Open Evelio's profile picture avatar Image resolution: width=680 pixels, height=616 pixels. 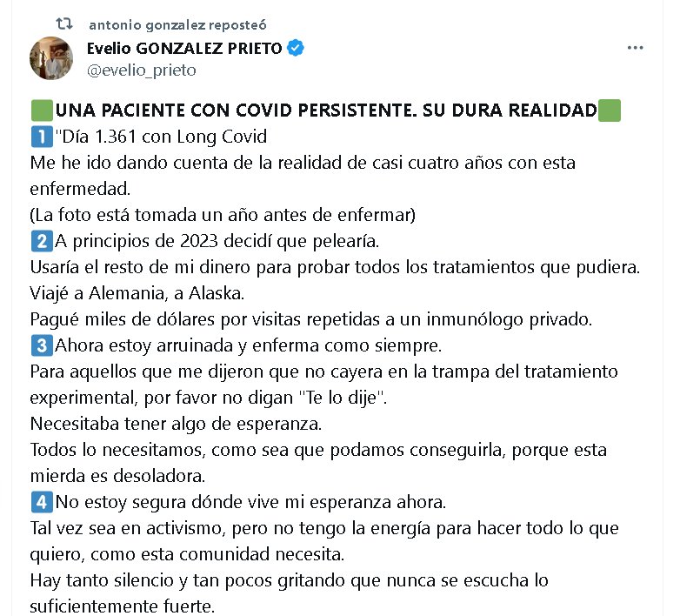51,58
